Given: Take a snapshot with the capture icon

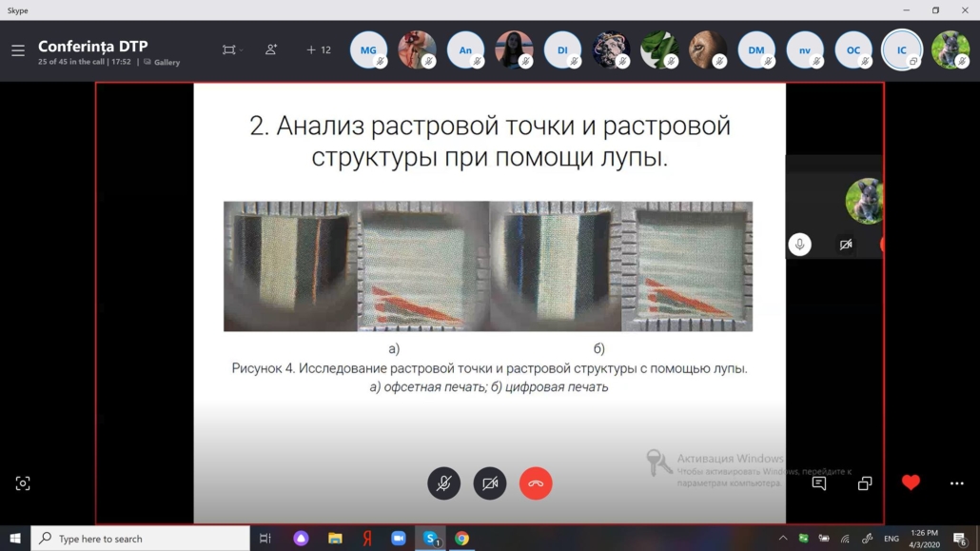Looking at the screenshot, I should click(x=23, y=483).
